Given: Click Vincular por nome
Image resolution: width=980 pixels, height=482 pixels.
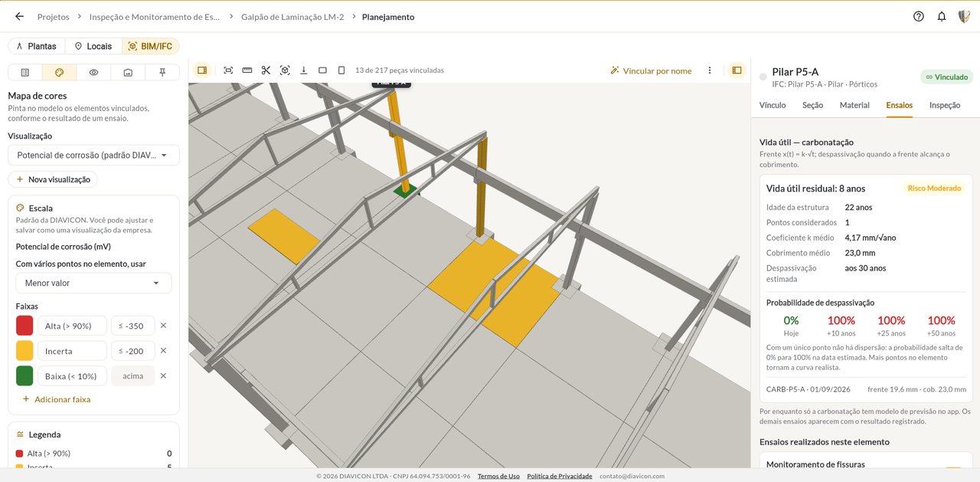Looking at the screenshot, I should pos(651,70).
